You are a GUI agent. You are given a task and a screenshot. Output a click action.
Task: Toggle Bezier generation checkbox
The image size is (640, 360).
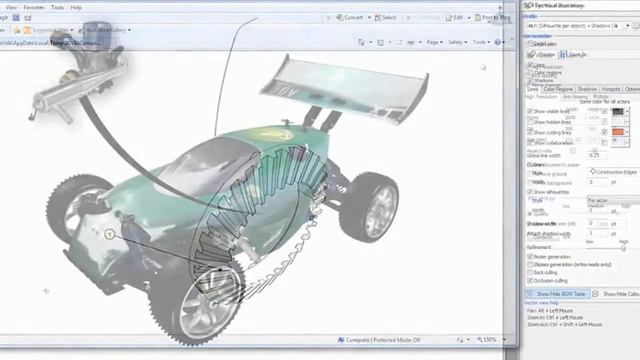click(530, 257)
